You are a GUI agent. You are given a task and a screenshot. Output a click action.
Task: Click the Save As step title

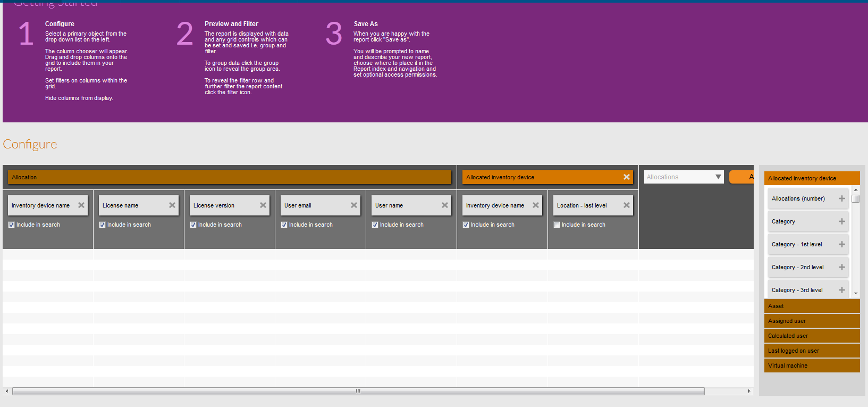pyautogui.click(x=366, y=24)
